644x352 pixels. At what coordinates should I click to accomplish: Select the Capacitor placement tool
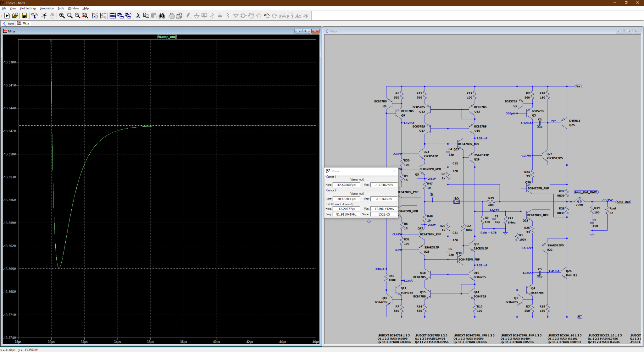click(220, 16)
